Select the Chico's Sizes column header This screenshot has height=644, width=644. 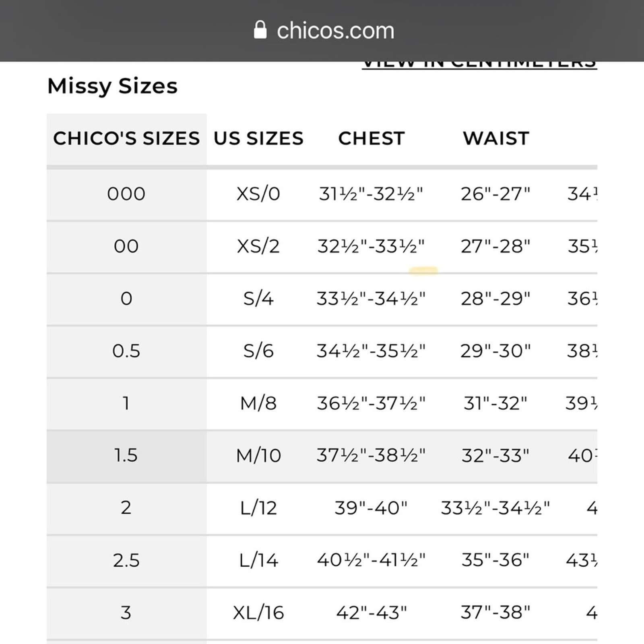(x=126, y=138)
